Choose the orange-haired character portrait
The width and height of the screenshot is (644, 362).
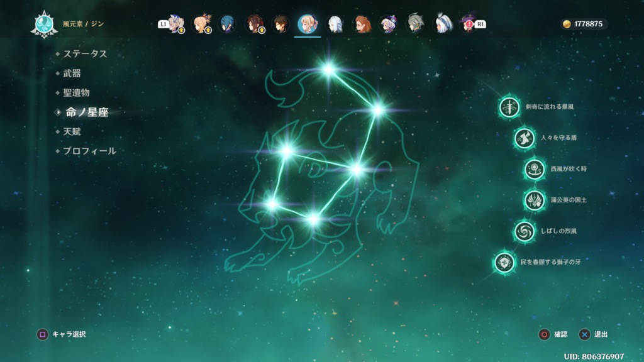361,24
